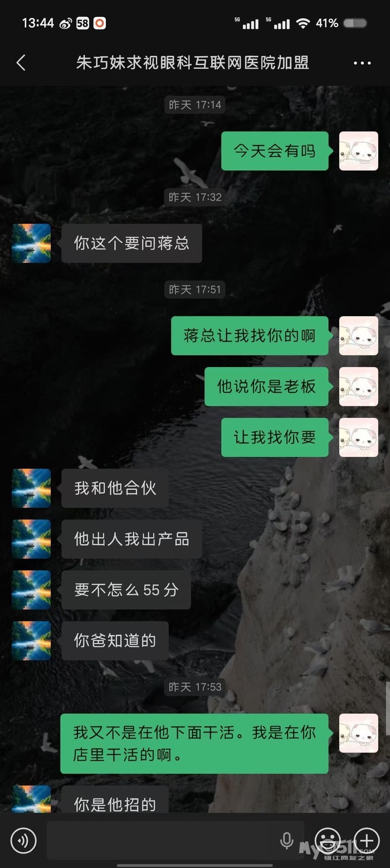Screen dimensions: 390x868
Task: Tap the chat title 朱巧妹求视眼科互联网医院加盟
Action: click(x=193, y=63)
